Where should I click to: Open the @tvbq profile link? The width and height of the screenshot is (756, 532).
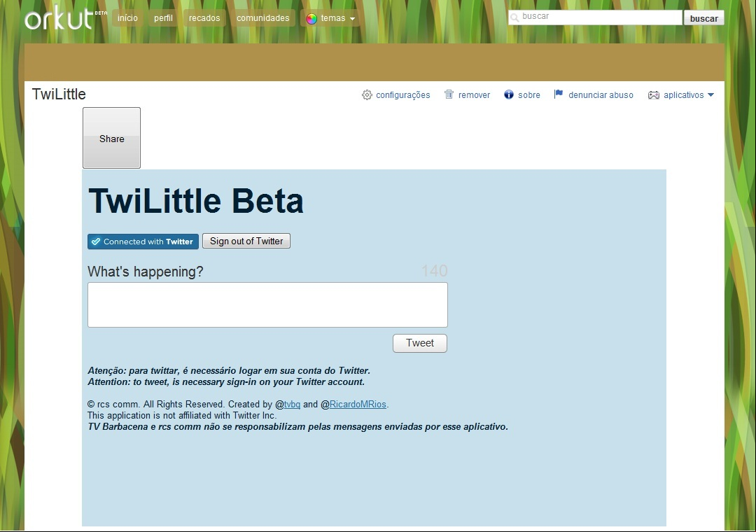(x=292, y=404)
